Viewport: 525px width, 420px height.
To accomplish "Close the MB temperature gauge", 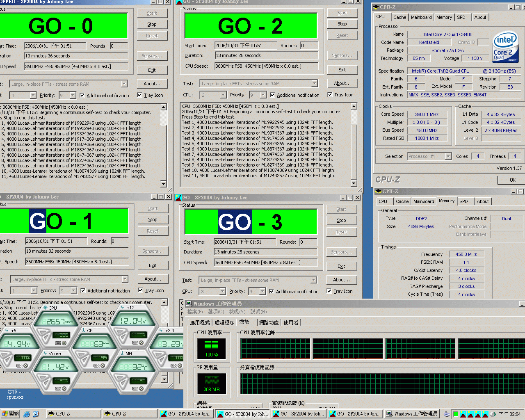I will click(x=142, y=388).
